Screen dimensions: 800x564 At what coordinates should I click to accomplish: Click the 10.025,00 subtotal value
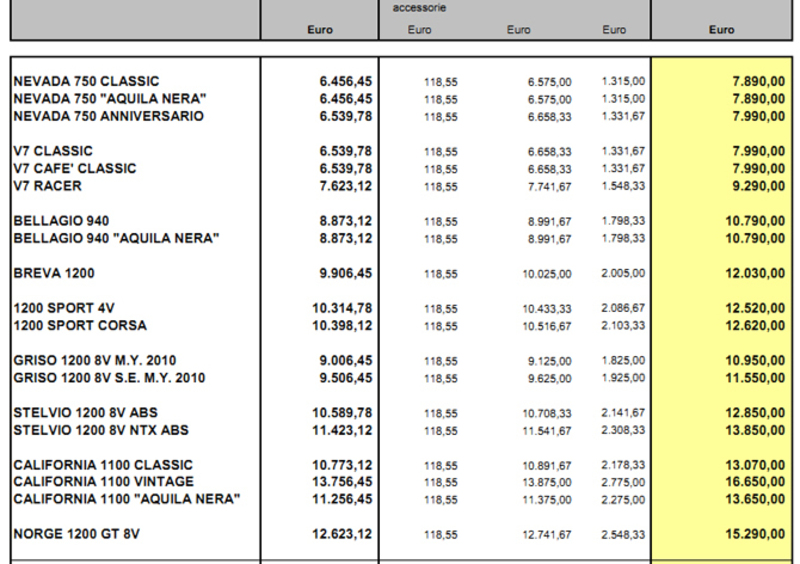click(549, 274)
